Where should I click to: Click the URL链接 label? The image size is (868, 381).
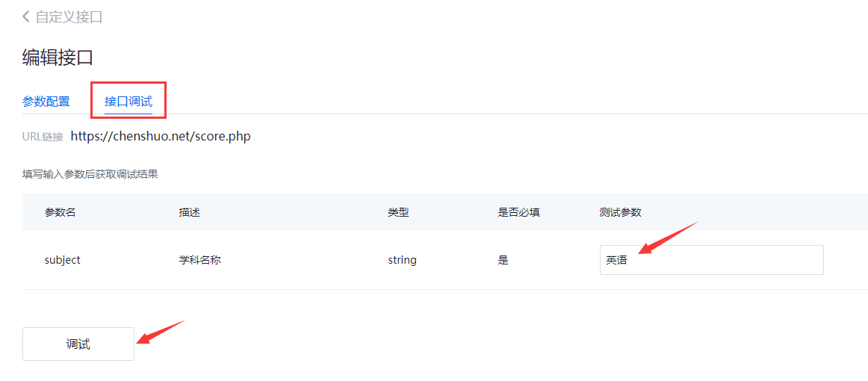43,137
